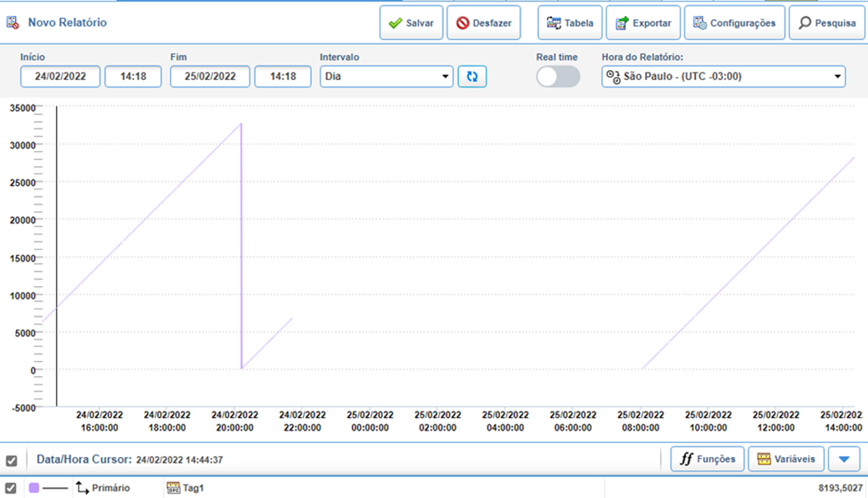Click the Primário axis icon
Image resolution: width=868 pixels, height=498 pixels.
tap(82, 488)
